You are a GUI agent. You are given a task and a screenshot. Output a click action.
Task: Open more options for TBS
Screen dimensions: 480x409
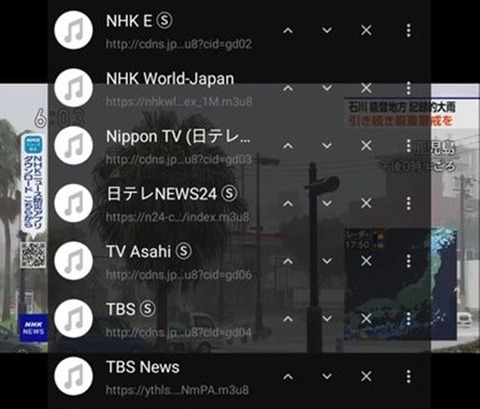(408, 319)
